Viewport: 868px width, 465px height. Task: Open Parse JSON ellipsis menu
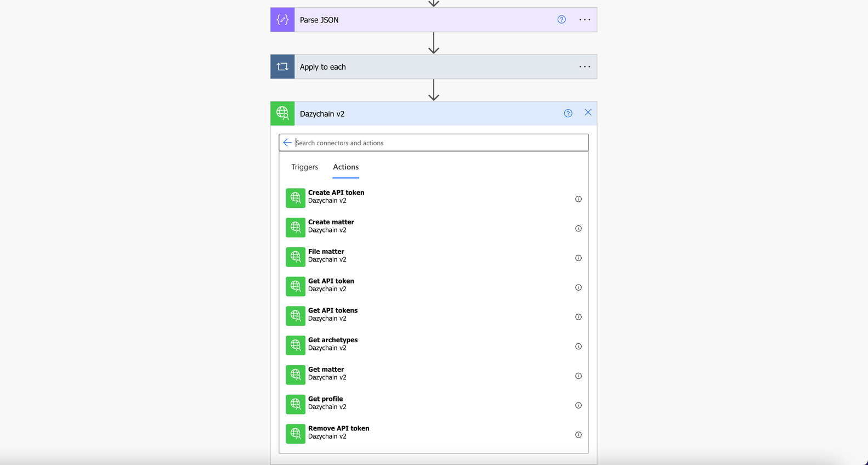click(585, 20)
